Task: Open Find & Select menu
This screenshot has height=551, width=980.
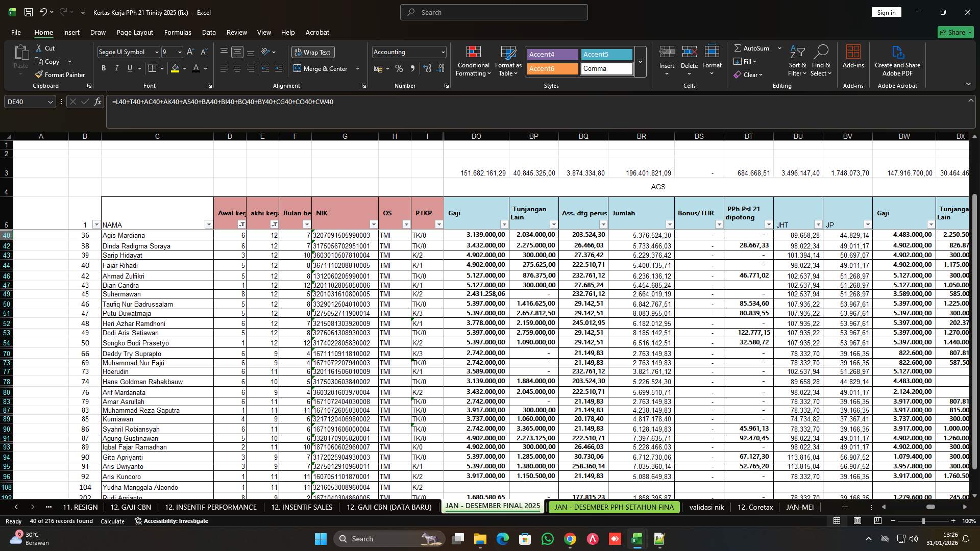Action: point(821,61)
